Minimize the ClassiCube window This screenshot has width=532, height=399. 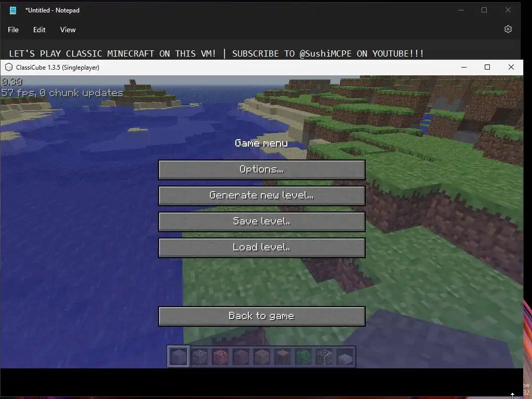pos(464,67)
